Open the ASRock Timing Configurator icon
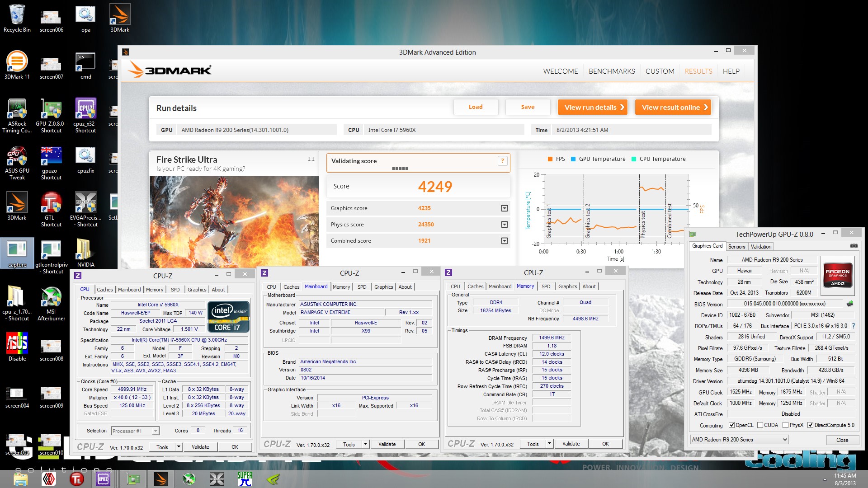Viewport: 868px width, 488px height. 17,116
